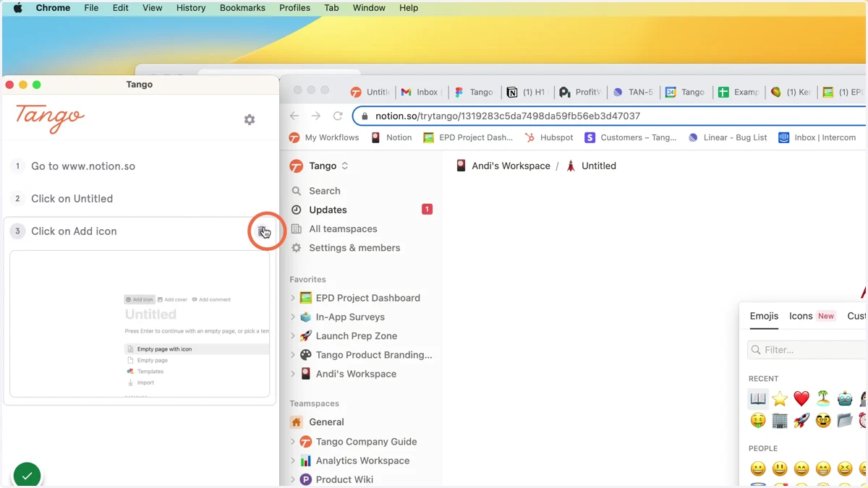Open Linear - Bug List bookmark
868x488 pixels.
pyautogui.click(x=728, y=137)
